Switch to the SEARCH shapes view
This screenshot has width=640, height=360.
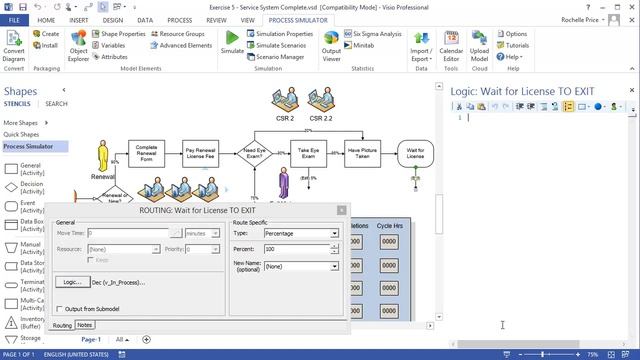coord(56,104)
